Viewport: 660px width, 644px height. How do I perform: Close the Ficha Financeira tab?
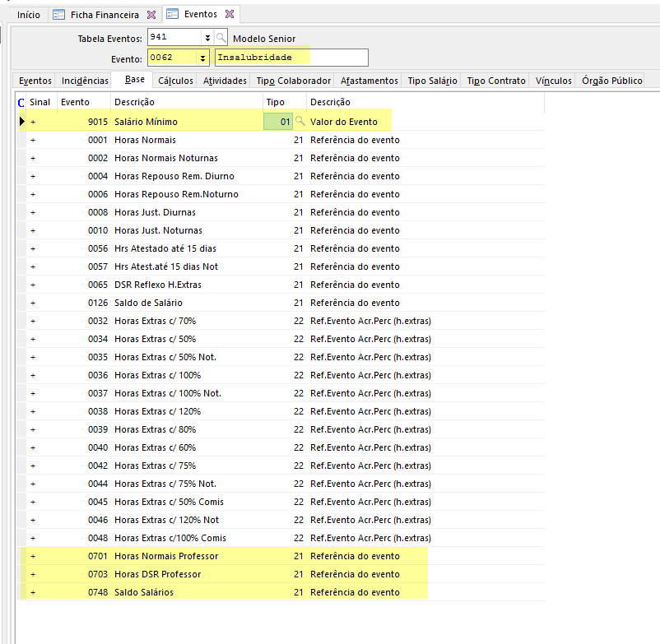151,15
